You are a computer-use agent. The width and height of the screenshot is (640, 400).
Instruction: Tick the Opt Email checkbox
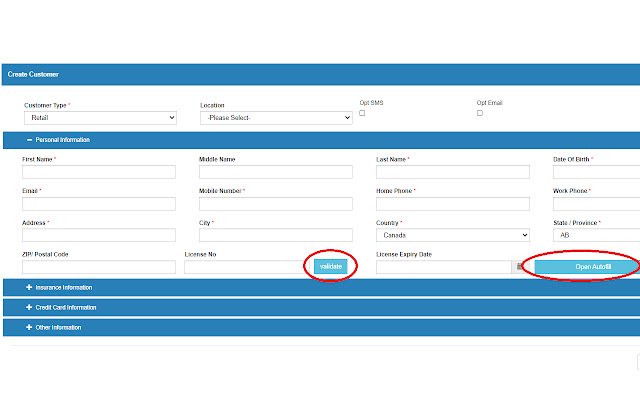480,113
